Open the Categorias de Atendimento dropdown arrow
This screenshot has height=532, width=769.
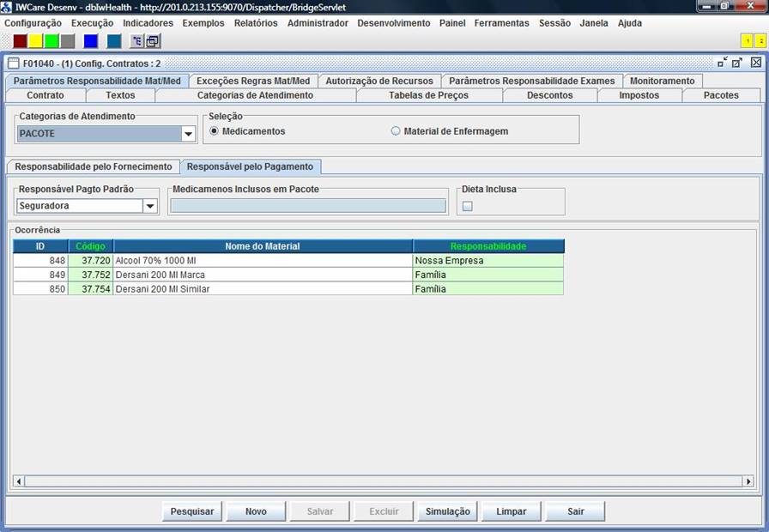coord(188,134)
